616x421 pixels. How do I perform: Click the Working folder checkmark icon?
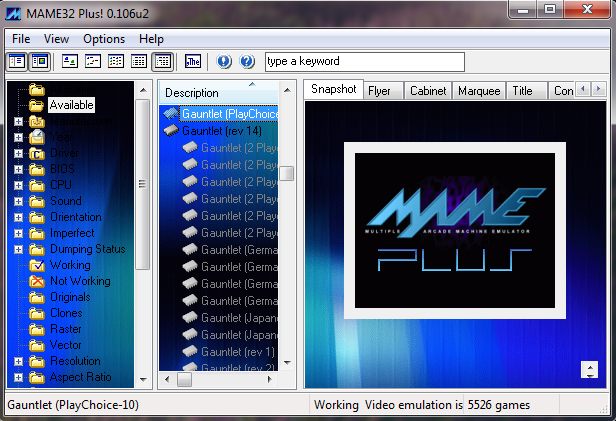pyautogui.click(x=37, y=265)
